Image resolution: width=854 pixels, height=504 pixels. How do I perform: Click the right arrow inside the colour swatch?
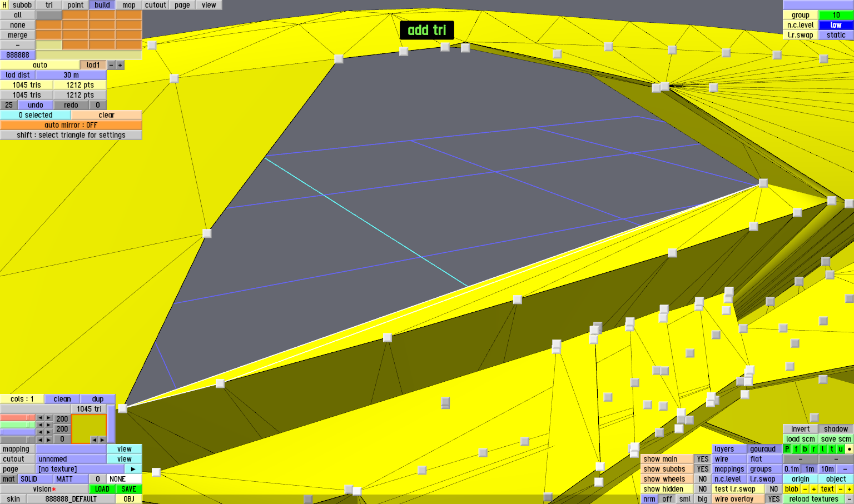[x=102, y=440]
